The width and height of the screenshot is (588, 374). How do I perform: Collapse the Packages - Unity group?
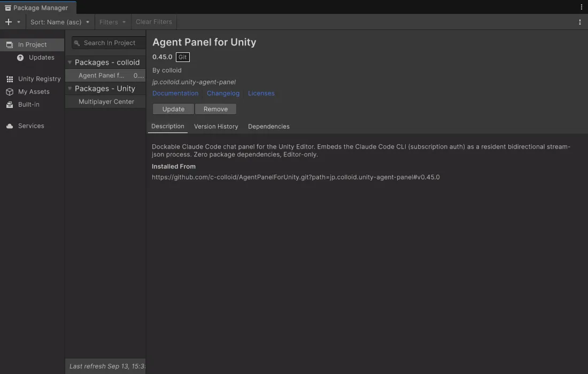pyautogui.click(x=69, y=89)
